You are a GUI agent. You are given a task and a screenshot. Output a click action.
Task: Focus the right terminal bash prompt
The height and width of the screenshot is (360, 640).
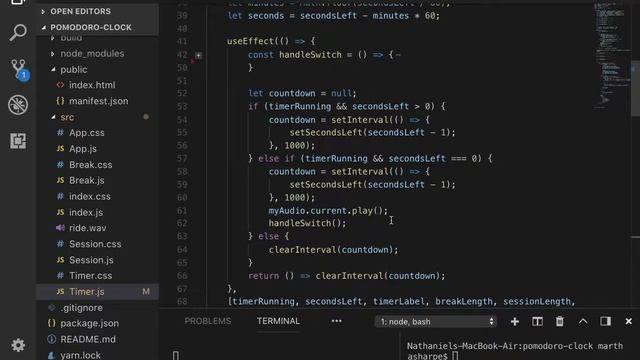(x=455, y=356)
